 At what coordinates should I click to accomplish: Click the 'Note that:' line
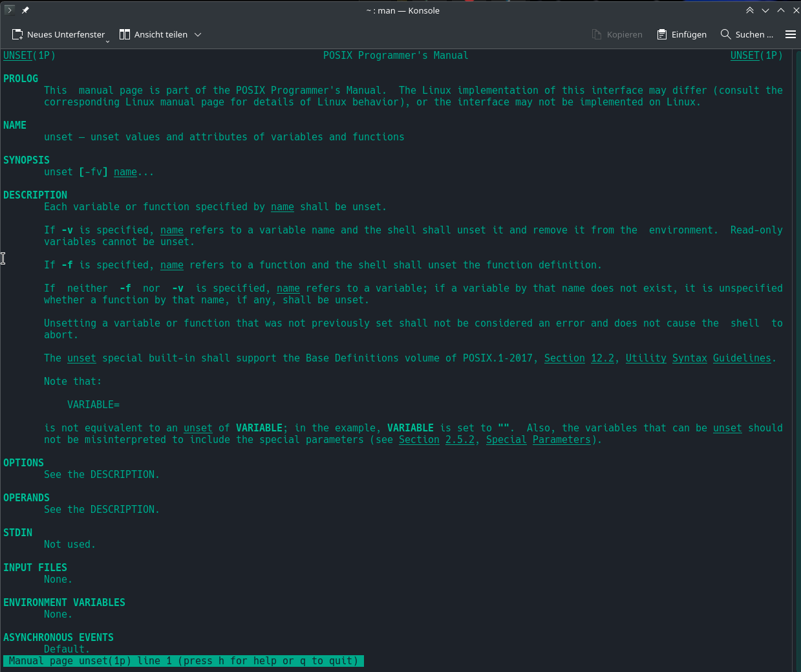tap(72, 382)
